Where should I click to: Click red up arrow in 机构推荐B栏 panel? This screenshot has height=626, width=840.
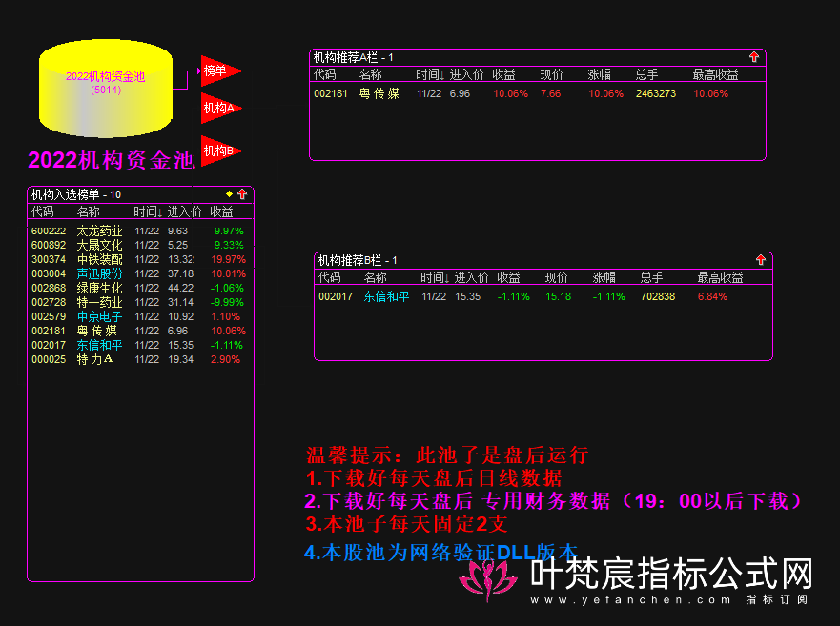point(761,260)
